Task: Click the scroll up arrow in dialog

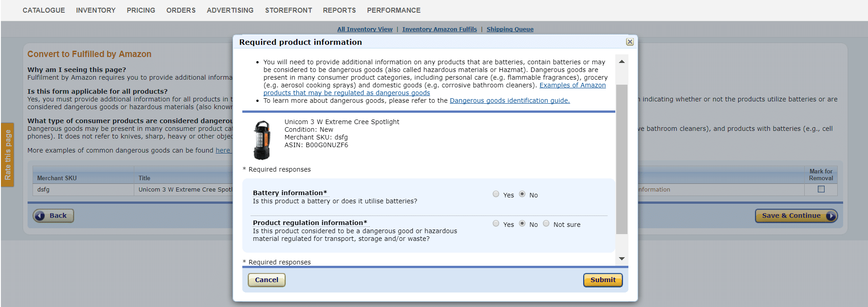Action: click(622, 62)
